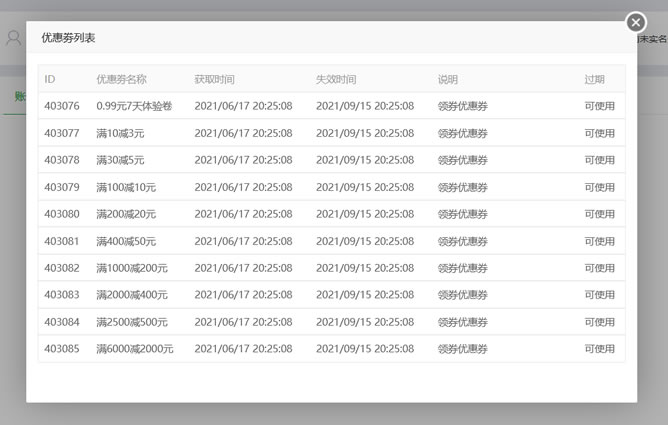Screen dimensions: 668x425
Task: Click coupon ID 403080
Action: tap(62, 214)
